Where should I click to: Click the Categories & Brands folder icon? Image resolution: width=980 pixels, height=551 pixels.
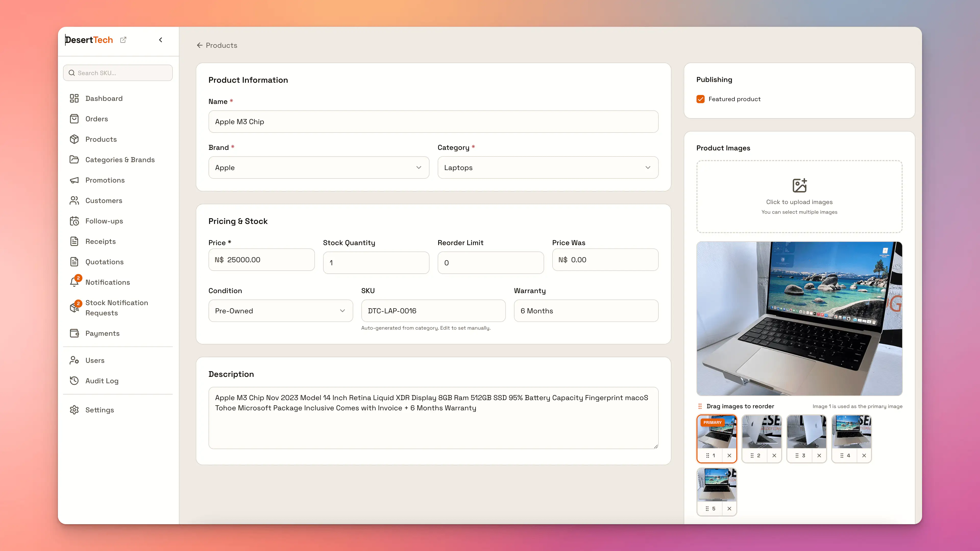coord(74,160)
